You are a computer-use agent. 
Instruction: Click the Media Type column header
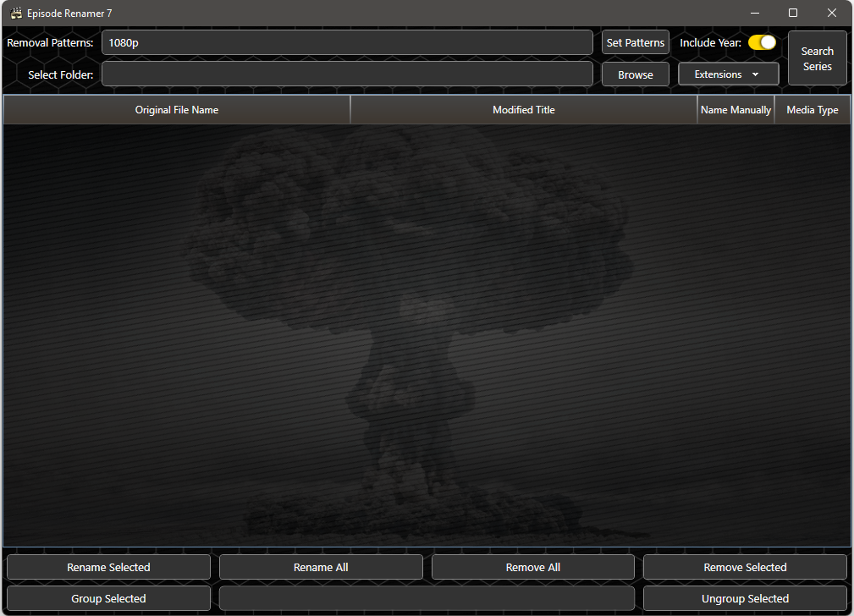click(x=812, y=110)
